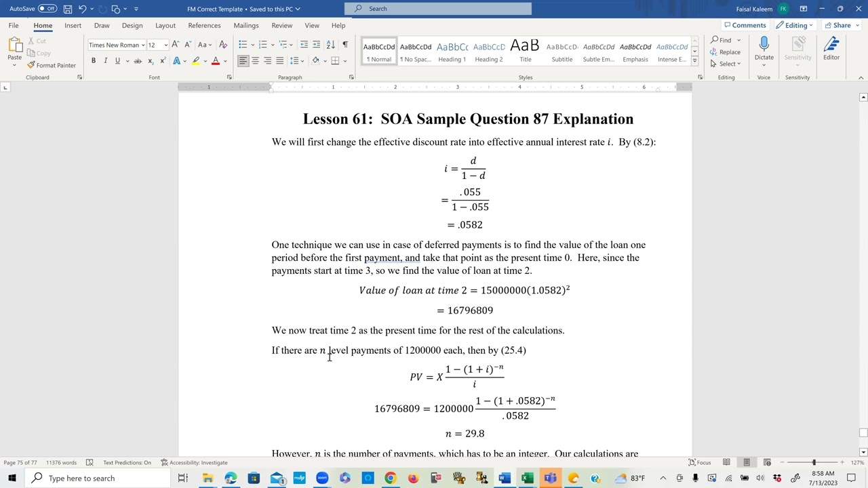This screenshot has width=868, height=488.
Task: Toggle align left button
Action: coord(243,61)
